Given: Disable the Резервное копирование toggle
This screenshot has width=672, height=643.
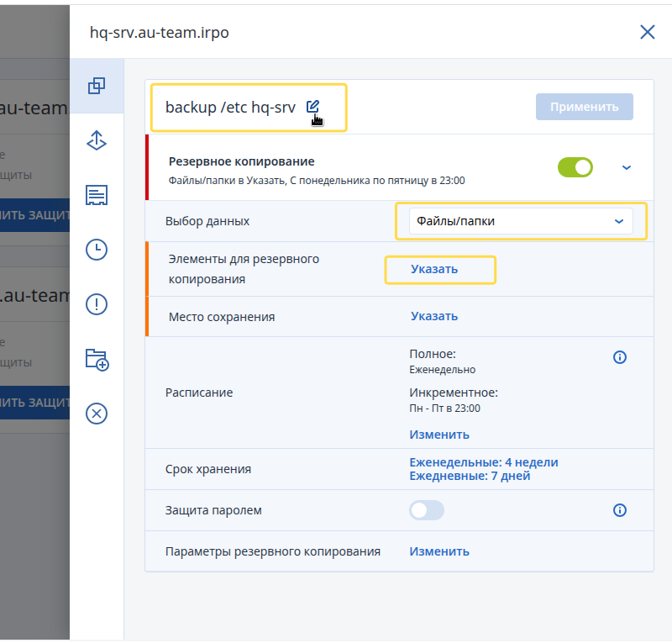Looking at the screenshot, I should tap(575, 167).
